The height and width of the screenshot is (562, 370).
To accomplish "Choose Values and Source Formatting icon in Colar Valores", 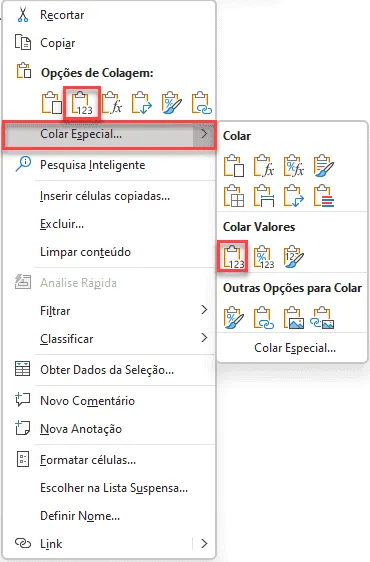I will [x=294, y=257].
